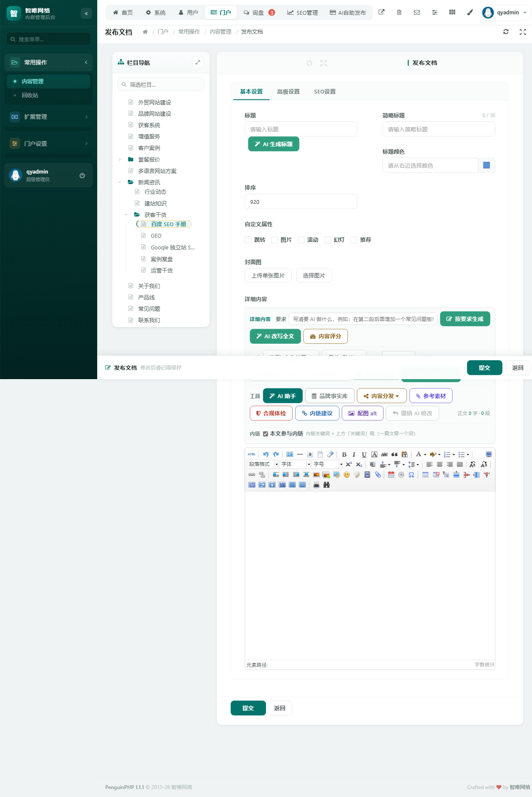Open search and replace binoculars icon
This screenshot has height=797, width=532.
(x=327, y=485)
